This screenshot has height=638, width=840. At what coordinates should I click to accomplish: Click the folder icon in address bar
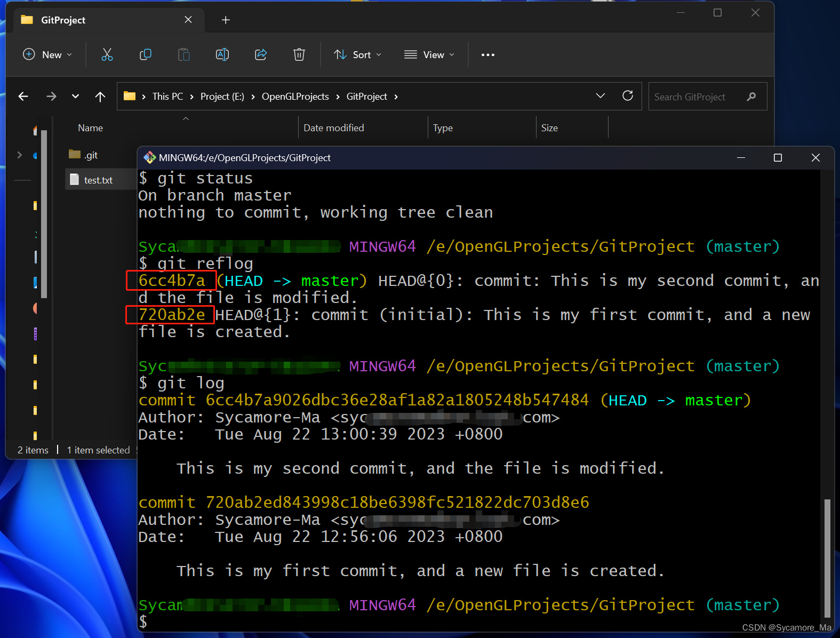[130, 96]
